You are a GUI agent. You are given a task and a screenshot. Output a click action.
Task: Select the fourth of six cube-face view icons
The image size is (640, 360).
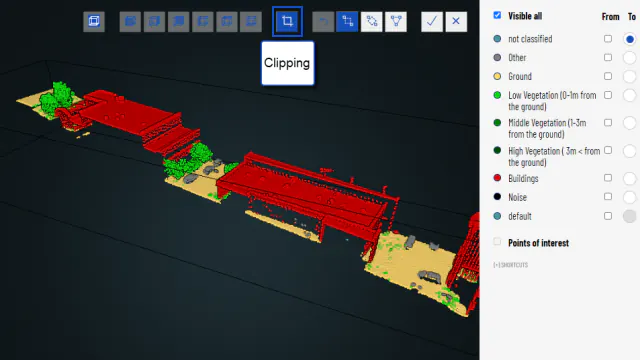coord(202,21)
